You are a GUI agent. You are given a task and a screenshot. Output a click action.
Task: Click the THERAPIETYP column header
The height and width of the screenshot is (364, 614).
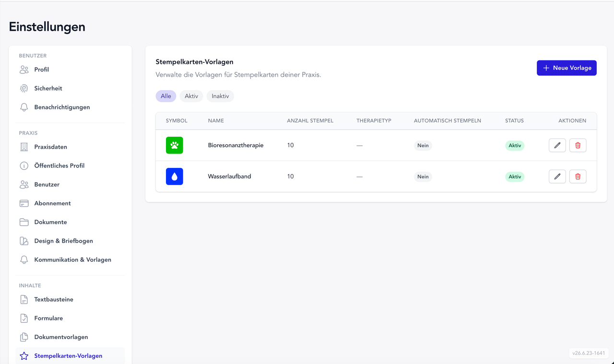point(374,121)
